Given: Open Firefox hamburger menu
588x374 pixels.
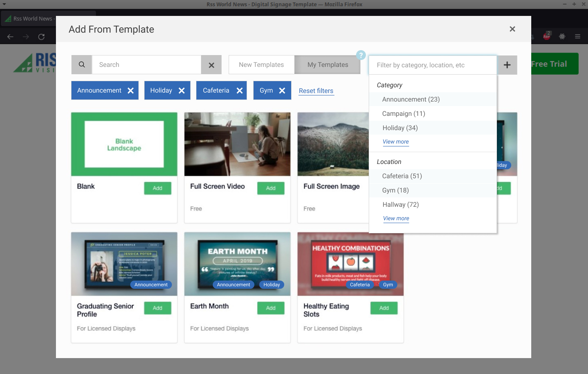Looking at the screenshot, I should point(577,36).
